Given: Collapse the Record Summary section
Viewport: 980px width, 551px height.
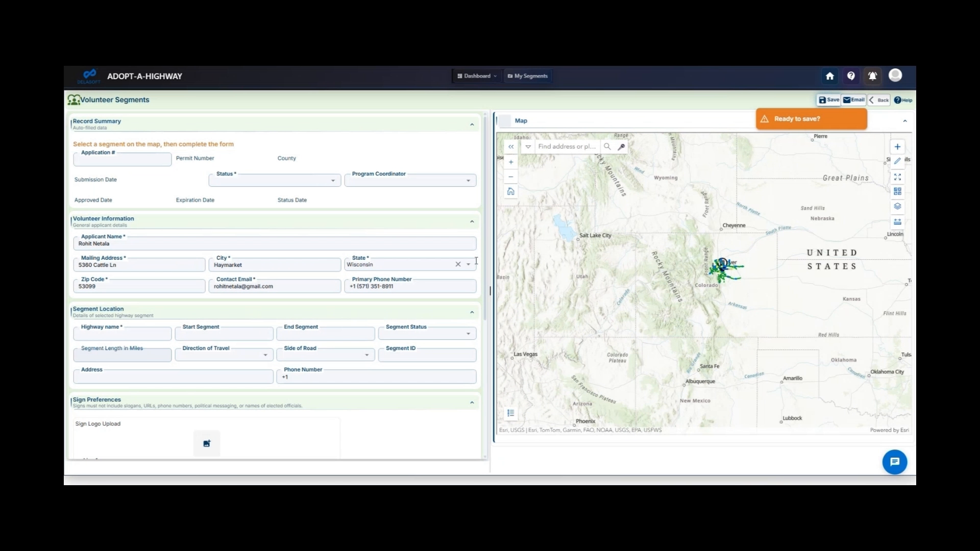Looking at the screenshot, I should pos(471,124).
